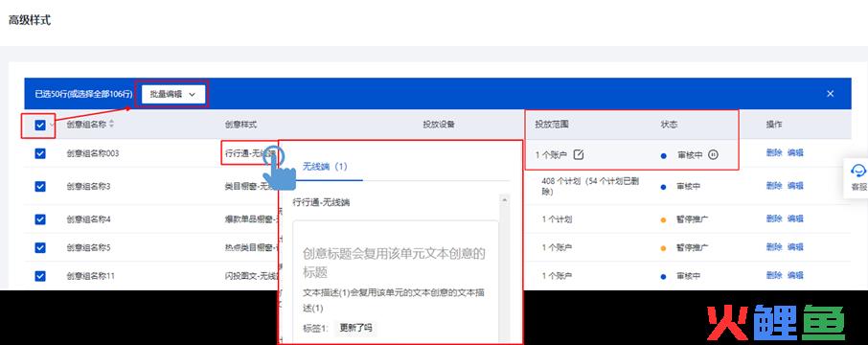
Task: Click the 1 个账户 cell in the 创意组名称11 row
Action: point(557,275)
